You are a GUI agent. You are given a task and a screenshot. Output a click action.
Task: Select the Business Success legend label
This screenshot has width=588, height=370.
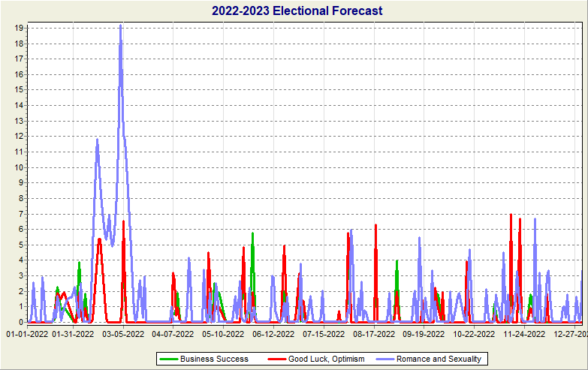(x=214, y=359)
